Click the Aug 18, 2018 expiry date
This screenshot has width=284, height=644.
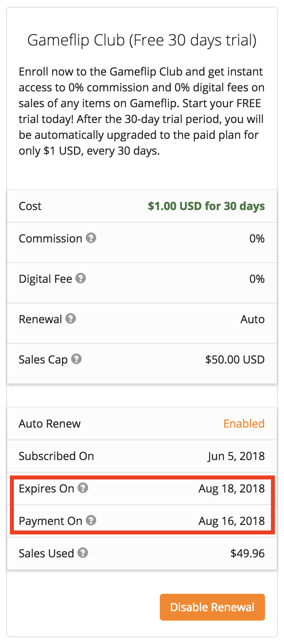click(231, 489)
